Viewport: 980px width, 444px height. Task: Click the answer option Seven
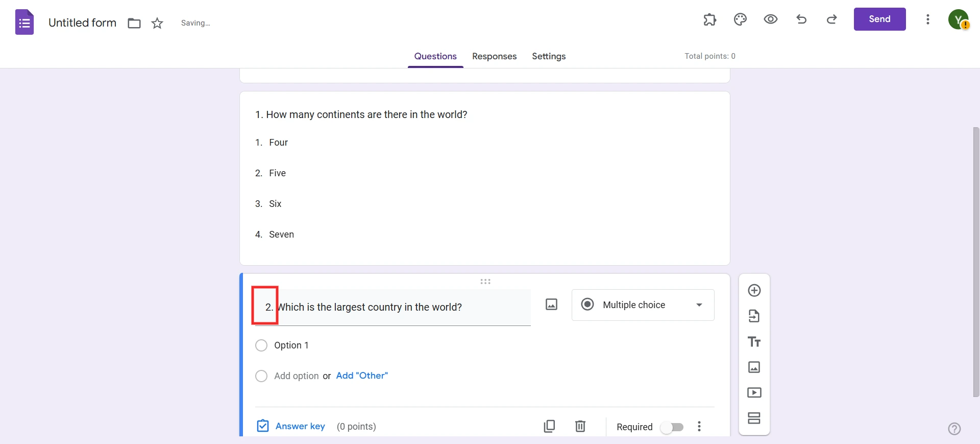point(281,235)
